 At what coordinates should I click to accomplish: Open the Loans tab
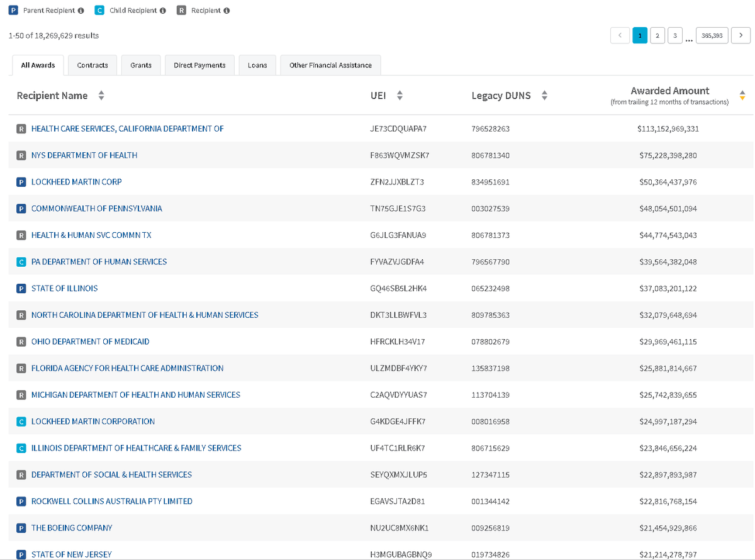point(257,65)
